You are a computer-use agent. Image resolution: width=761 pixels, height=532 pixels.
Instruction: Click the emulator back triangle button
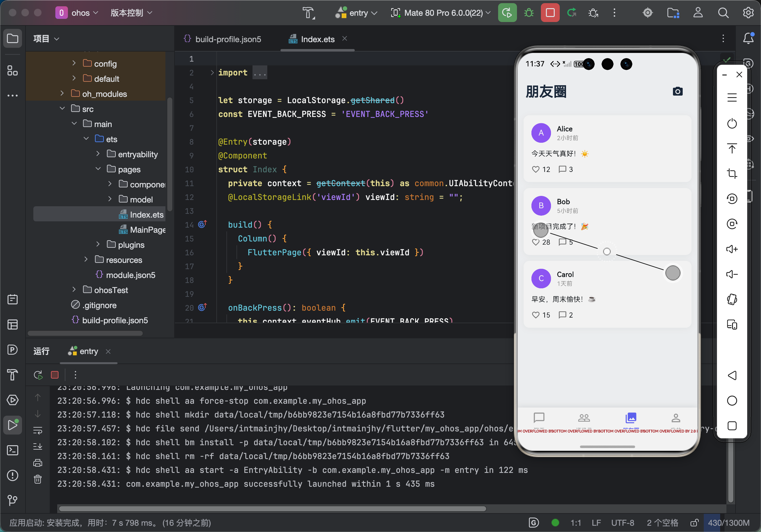coord(731,375)
